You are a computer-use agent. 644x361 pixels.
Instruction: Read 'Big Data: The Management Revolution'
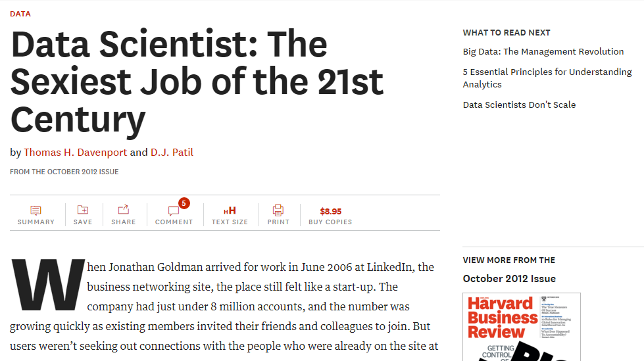pyautogui.click(x=543, y=51)
